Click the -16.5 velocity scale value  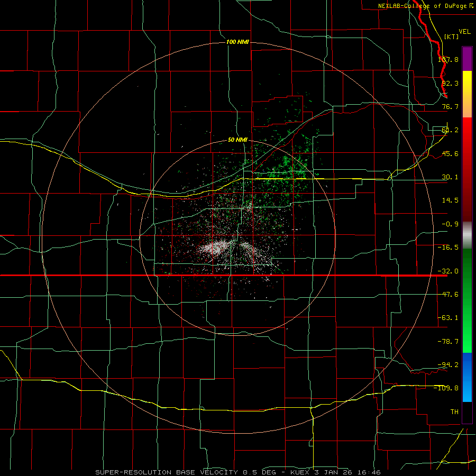(448, 248)
